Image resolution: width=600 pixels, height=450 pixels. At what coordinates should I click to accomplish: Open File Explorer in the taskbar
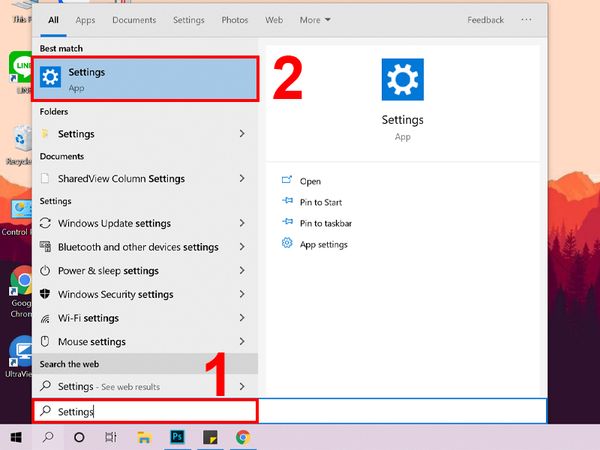tap(144, 437)
